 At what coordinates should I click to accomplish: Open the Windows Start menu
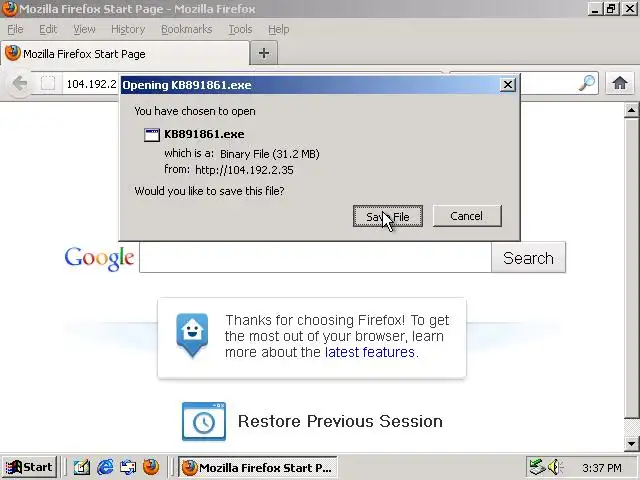tap(29, 467)
